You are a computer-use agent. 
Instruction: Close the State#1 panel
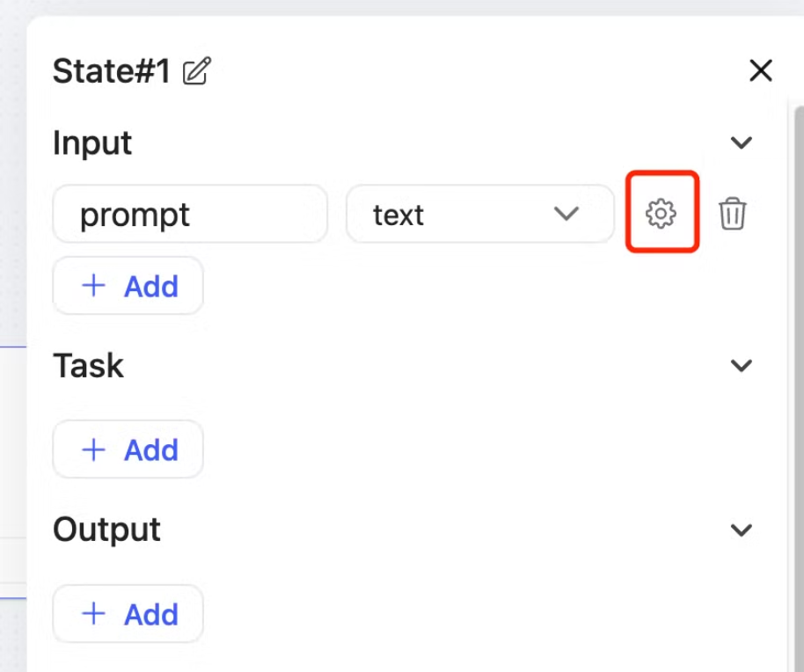tap(760, 70)
